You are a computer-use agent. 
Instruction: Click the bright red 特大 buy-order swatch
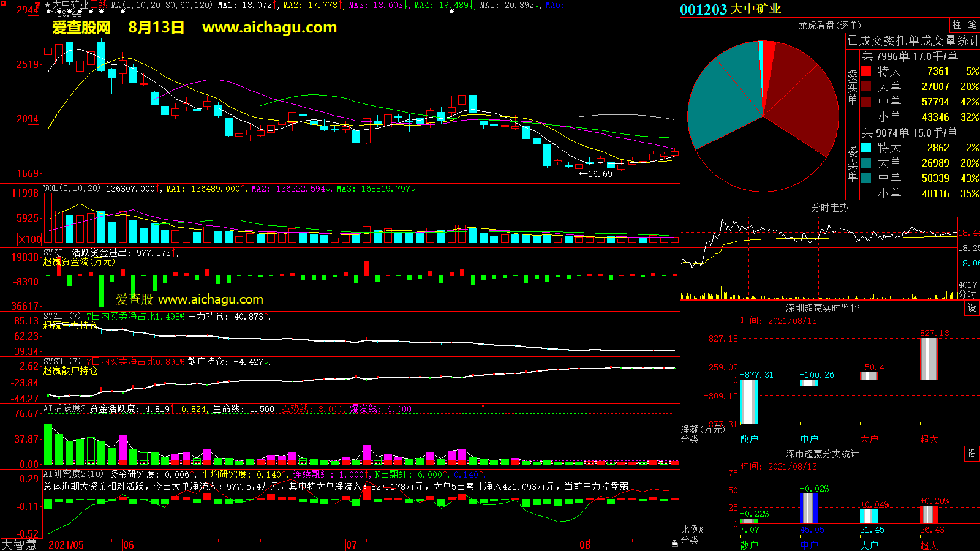(x=866, y=71)
